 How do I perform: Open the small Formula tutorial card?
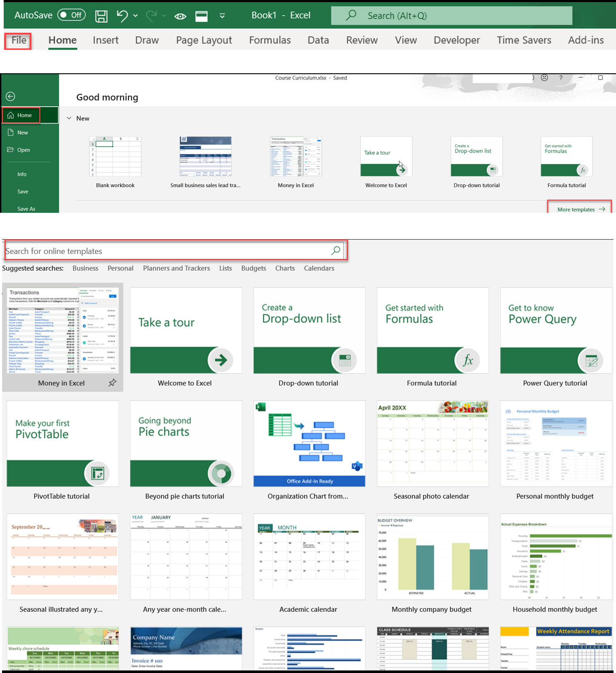point(567,156)
